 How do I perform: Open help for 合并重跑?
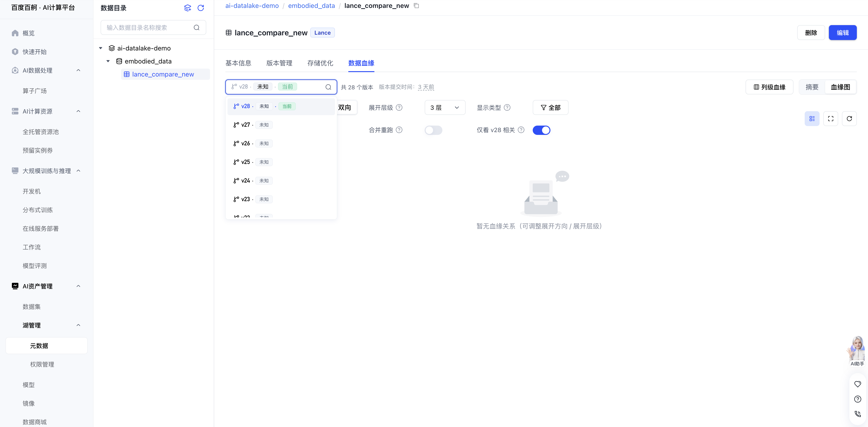(x=399, y=130)
